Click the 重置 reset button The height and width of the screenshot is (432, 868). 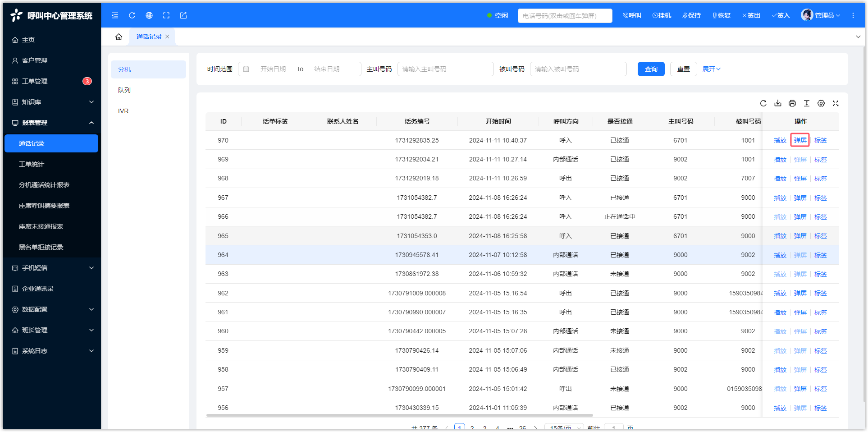point(683,69)
